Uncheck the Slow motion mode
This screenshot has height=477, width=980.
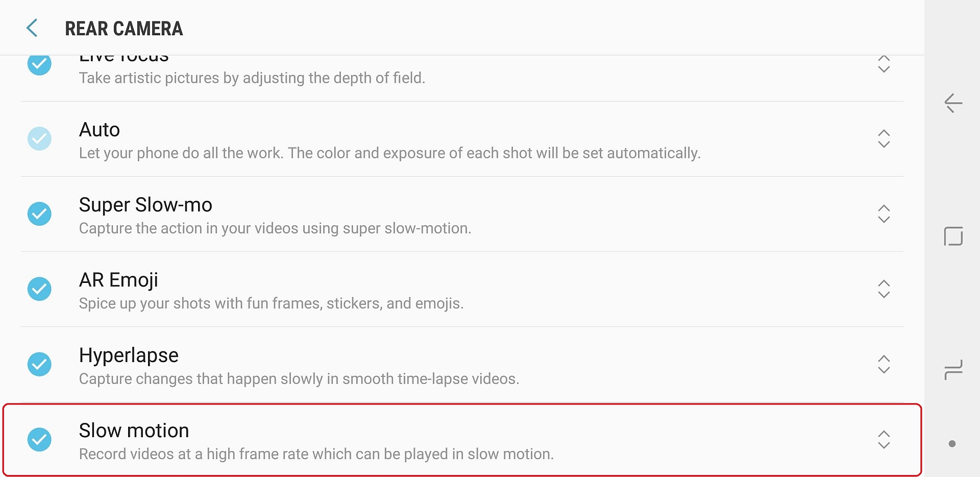tap(39, 439)
